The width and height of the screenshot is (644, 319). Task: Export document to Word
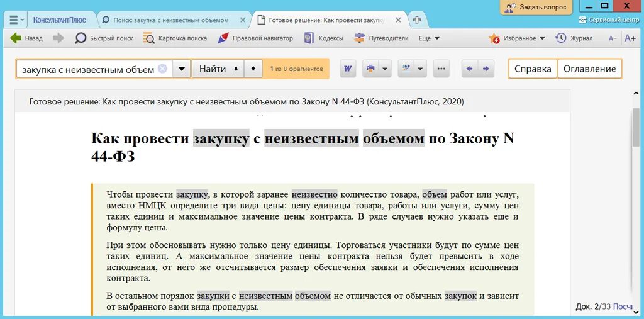(x=348, y=69)
